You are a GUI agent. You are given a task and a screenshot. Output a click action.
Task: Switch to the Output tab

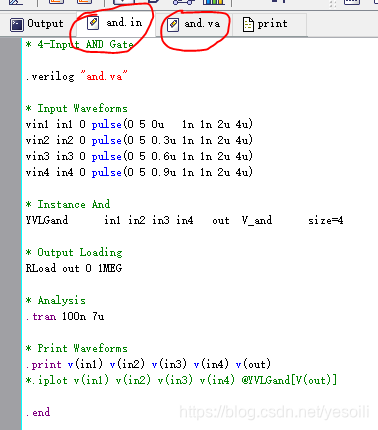(37, 24)
